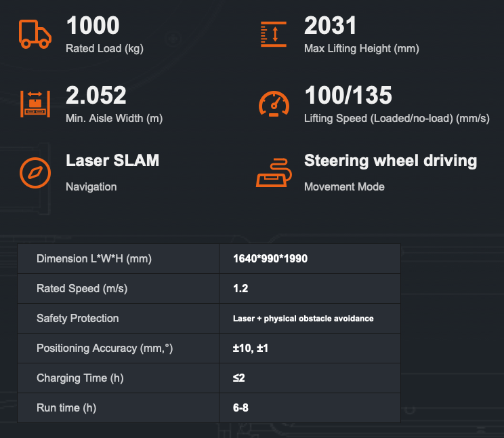504x438 pixels.
Task: Click the 1640*990*1990 dimension value cell
Action: coord(310,259)
